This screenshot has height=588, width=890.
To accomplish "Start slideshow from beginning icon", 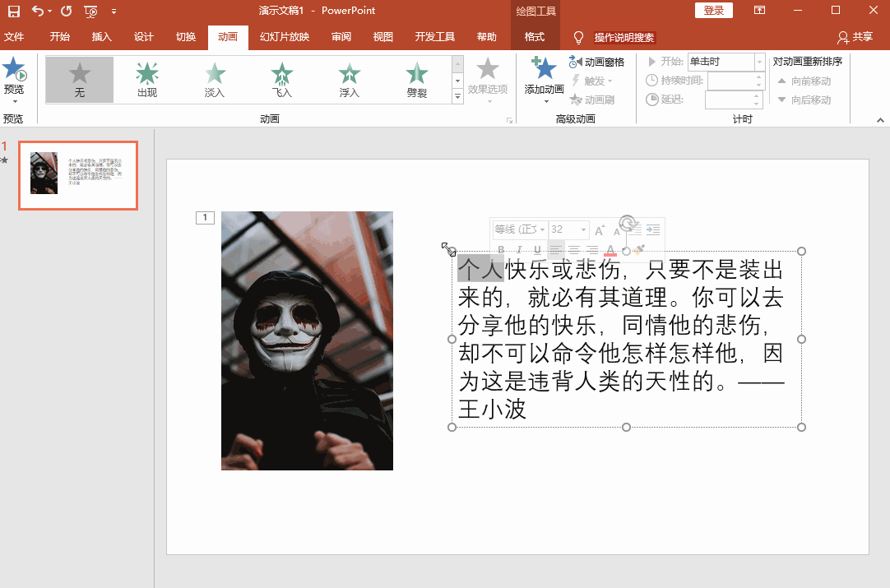I will (90, 12).
